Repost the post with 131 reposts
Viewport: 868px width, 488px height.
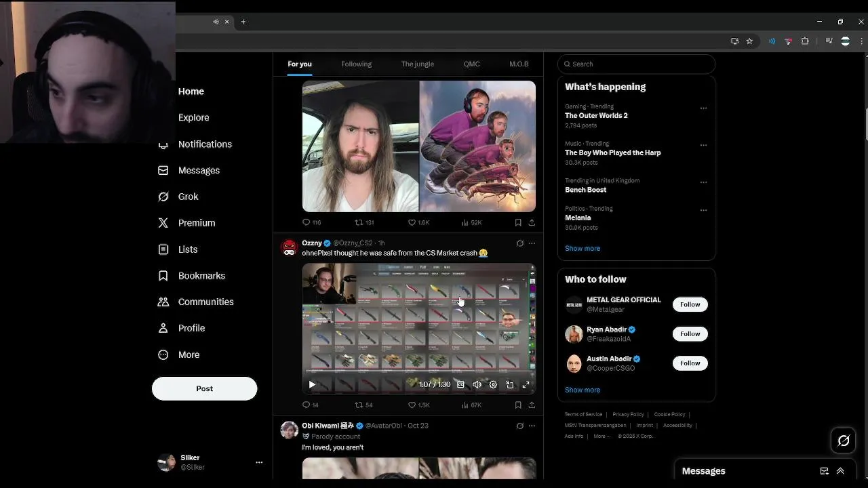(364, 222)
